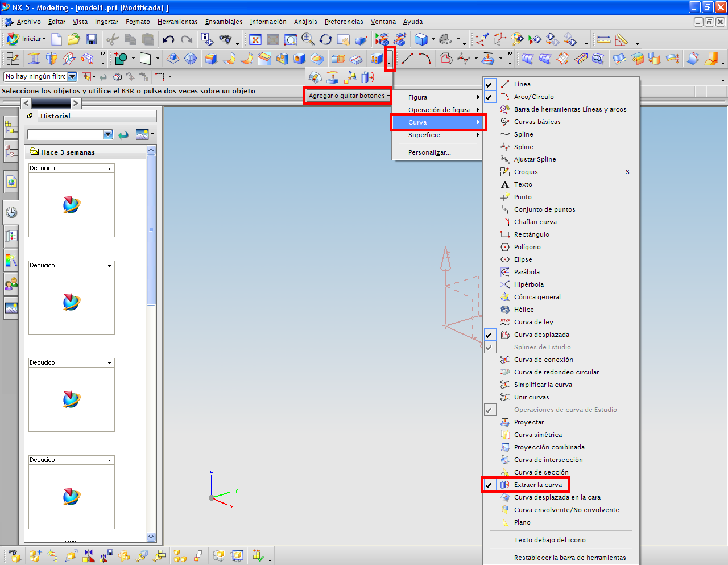Click the Ensamblajes menu
The image size is (728, 565).
[224, 22]
